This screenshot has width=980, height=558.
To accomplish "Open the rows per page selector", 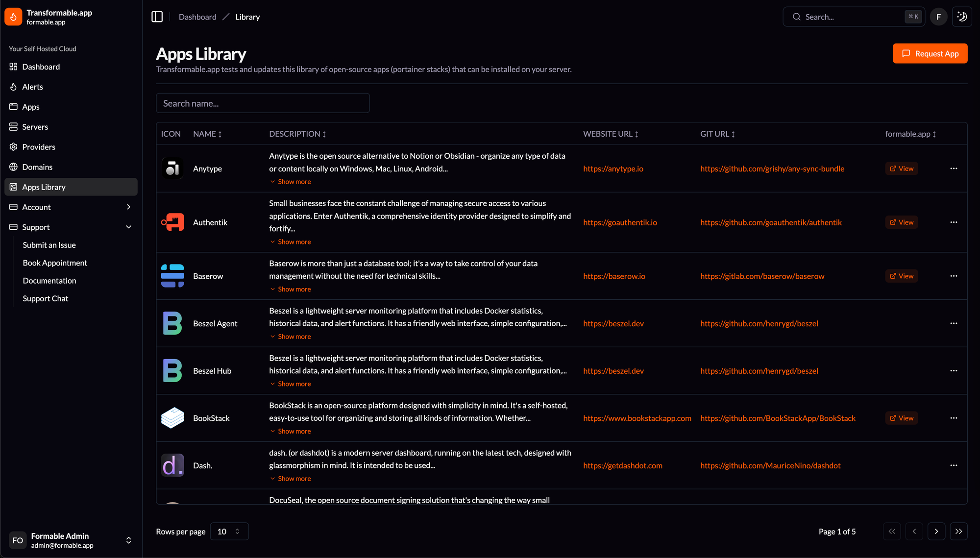I will tap(229, 531).
